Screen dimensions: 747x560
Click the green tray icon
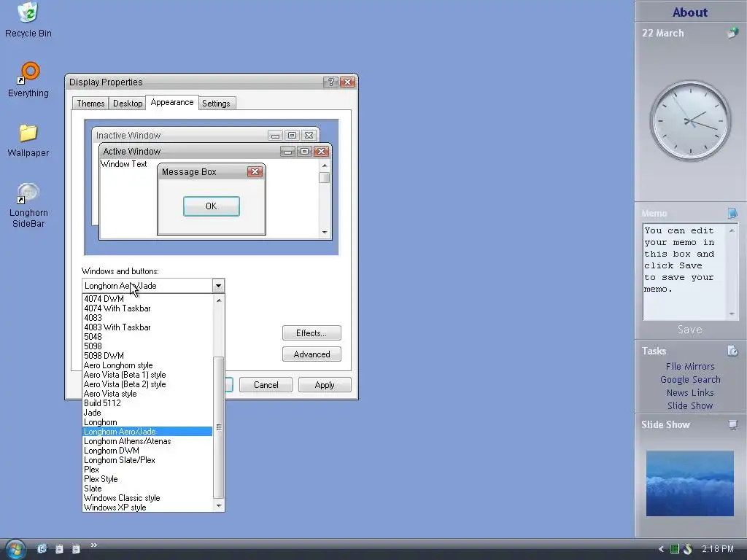(x=675, y=549)
